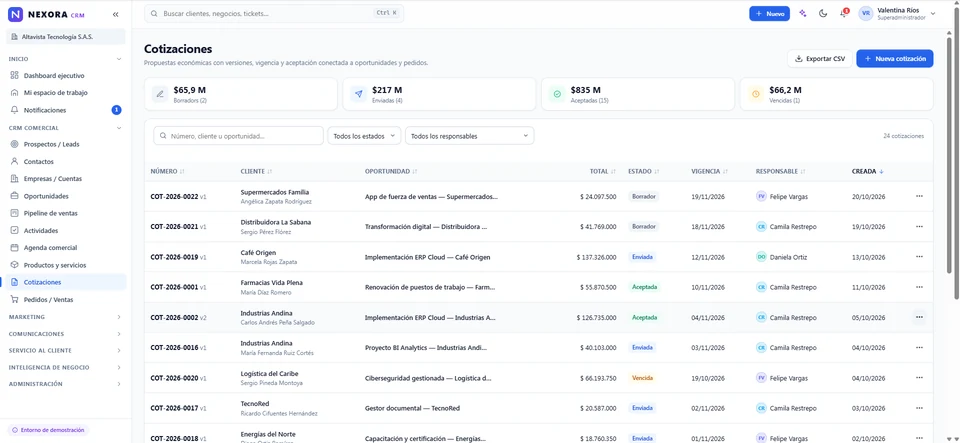Viewport: 960px width, 443px height.
Task: Expand the SERVICIO AL CLIENTE section
Action: point(119,351)
